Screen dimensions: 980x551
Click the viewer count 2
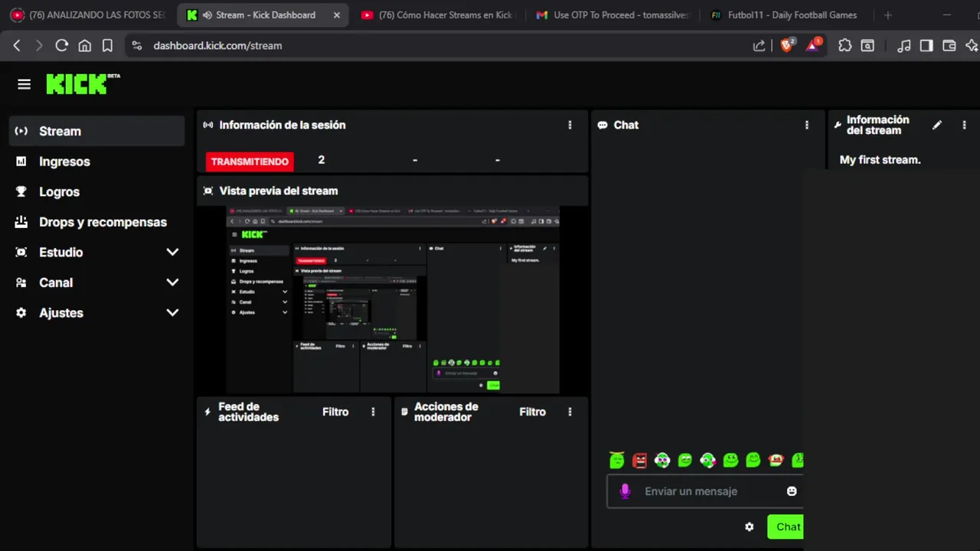(x=322, y=160)
